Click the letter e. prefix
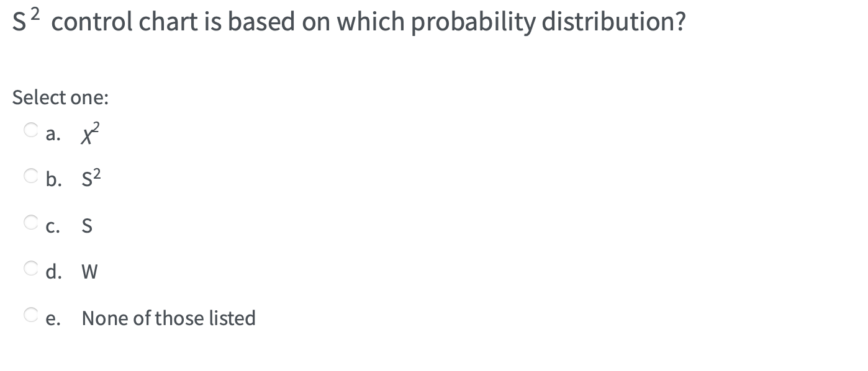The height and width of the screenshot is (371, 868). tap(53, 318)
